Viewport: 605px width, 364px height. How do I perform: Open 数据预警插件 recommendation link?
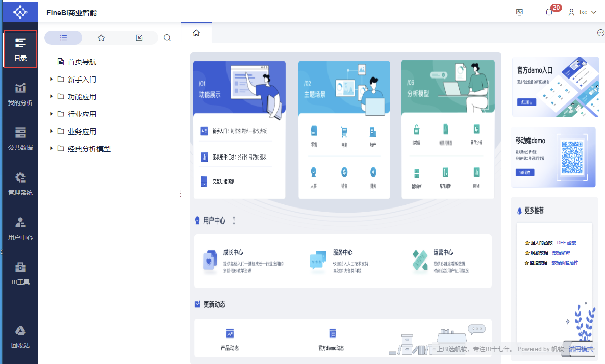(x=565, y=263)
